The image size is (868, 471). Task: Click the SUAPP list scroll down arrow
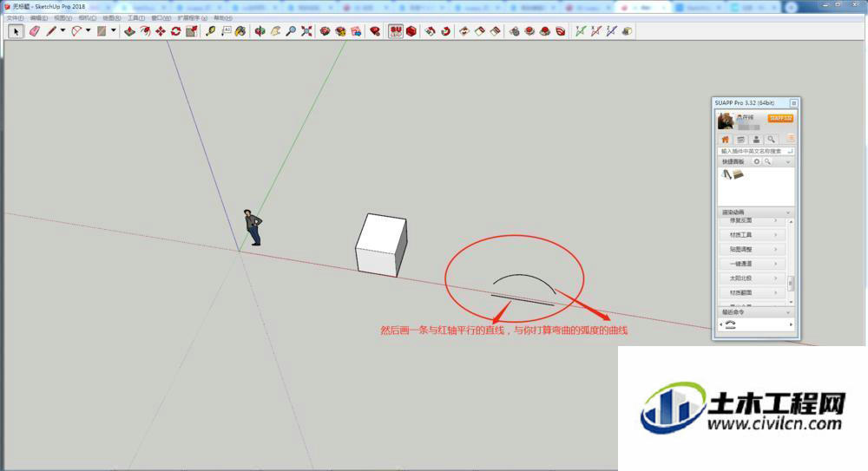[791, 302]
